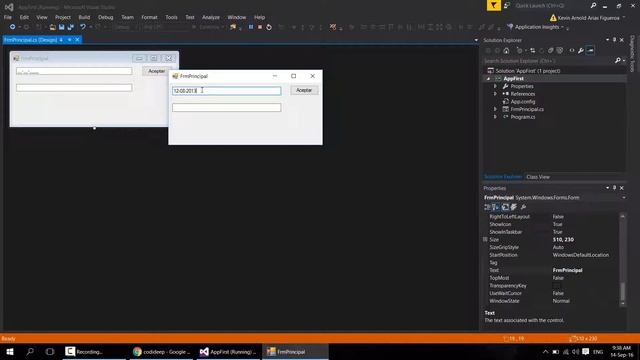Image resolution: width=640 pixels, height=360 pixels.
Task: Click the Task View taskbar icon
Action: [50, 351]
